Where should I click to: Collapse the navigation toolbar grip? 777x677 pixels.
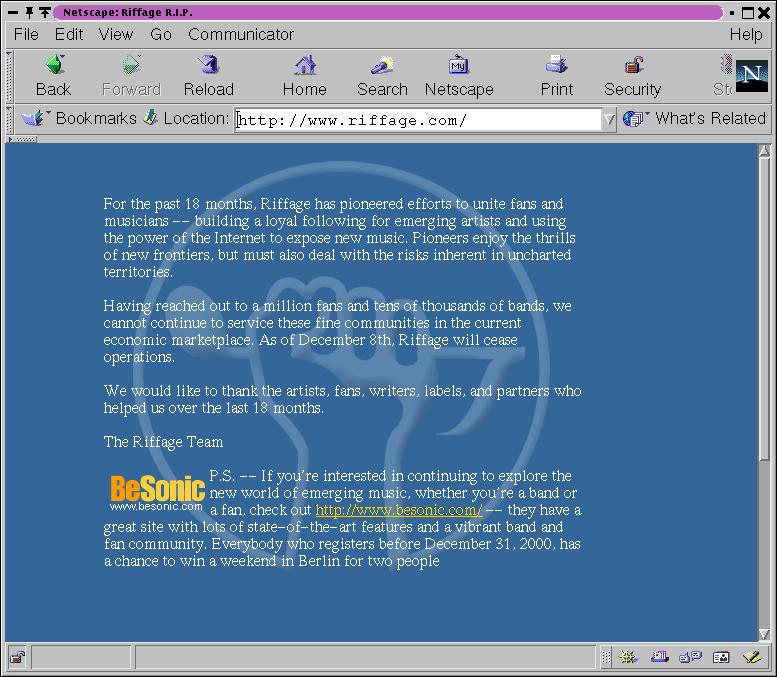[9, 76]
